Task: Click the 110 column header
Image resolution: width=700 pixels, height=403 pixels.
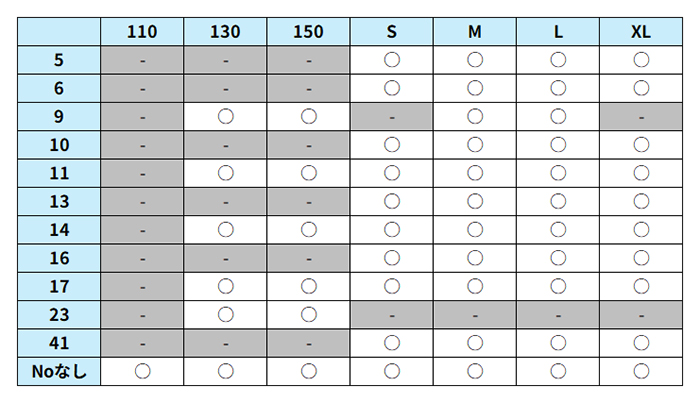Action: tap(142, 31)
